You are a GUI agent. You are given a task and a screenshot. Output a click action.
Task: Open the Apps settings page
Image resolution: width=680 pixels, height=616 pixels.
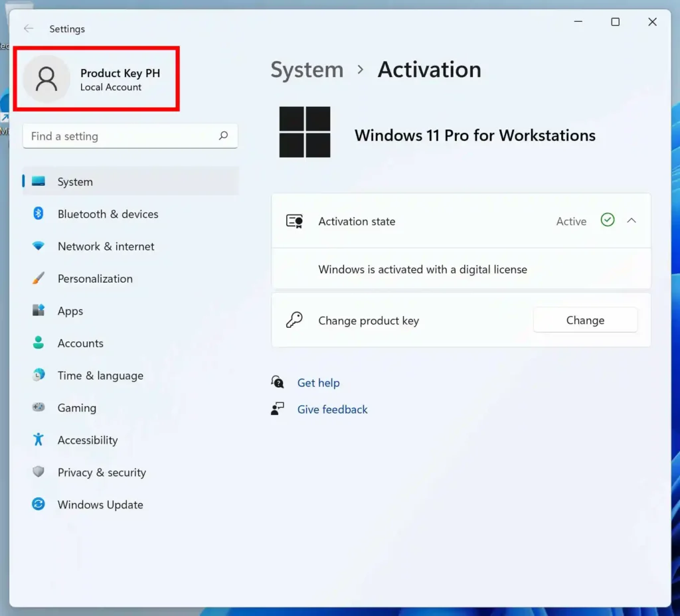coord(130,311)
